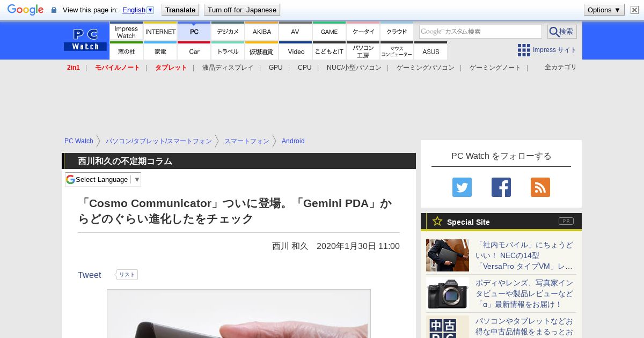The height and width of the screenshot is (338, 644).
Task: Click the Google logo in translate bar
Action: 25,10
